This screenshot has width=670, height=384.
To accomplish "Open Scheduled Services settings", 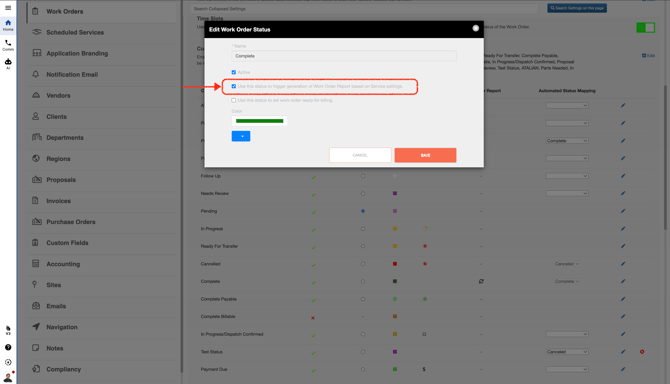I will [102, 32].
